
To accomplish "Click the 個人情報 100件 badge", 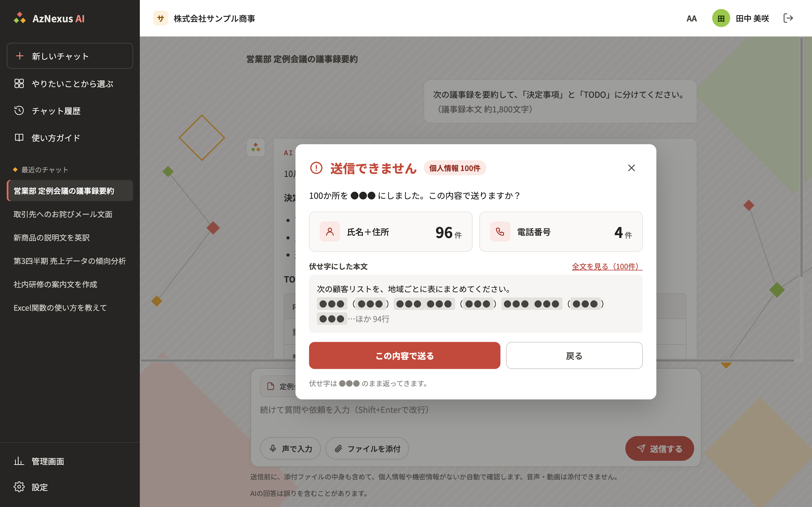I will click(455, 168).
